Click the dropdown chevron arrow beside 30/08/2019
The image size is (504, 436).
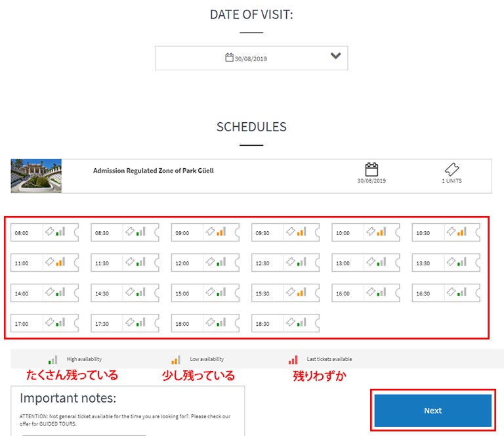click(335, 56)
